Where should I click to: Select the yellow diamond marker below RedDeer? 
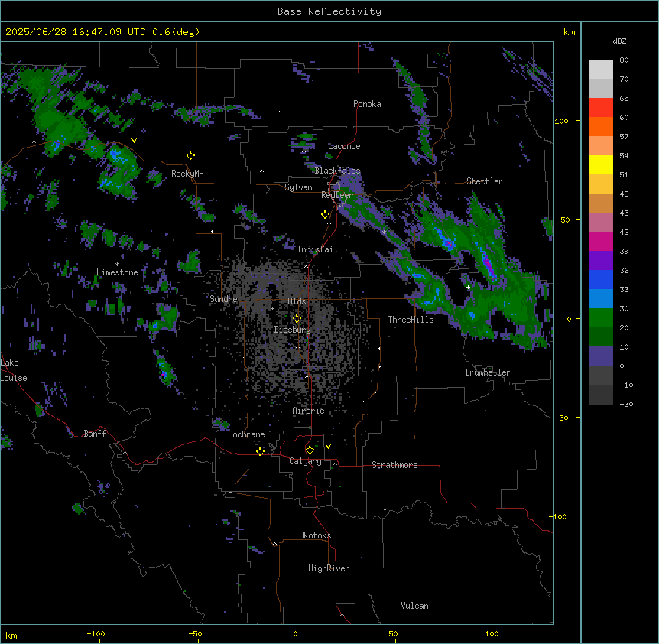click(326, 215)
